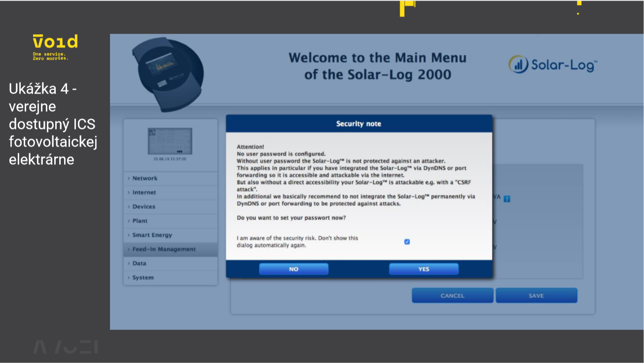Click the blue help question mark icon
644x363 pixels.
[507, 199]
